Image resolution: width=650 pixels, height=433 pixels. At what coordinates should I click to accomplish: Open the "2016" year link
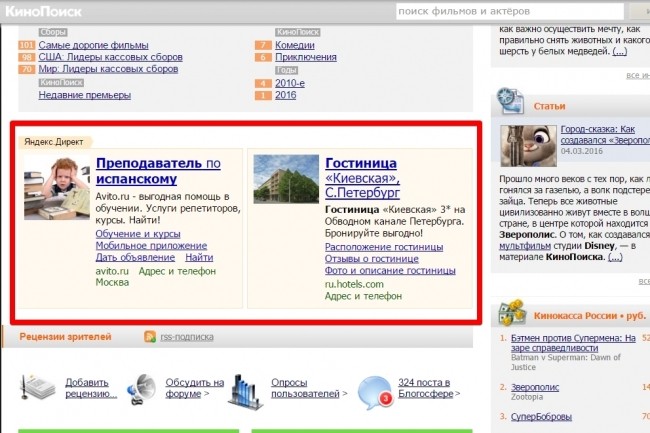(x=286, y=95)
